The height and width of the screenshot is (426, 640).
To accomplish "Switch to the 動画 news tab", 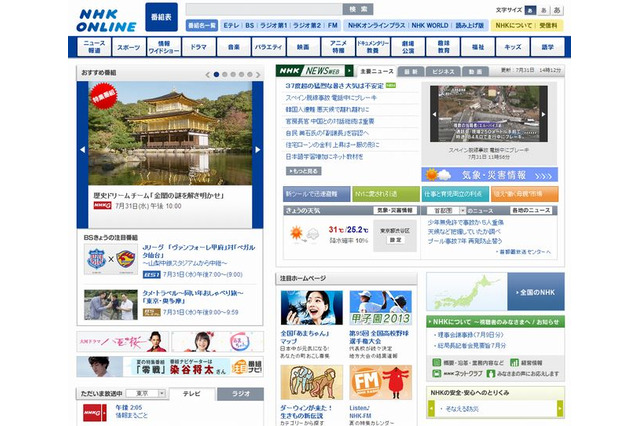I will pyautogui.click(x=475, y=72).
